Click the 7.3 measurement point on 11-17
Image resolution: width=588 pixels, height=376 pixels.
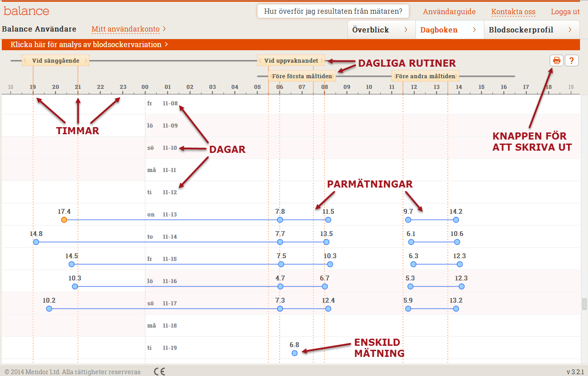coord(280,308)
